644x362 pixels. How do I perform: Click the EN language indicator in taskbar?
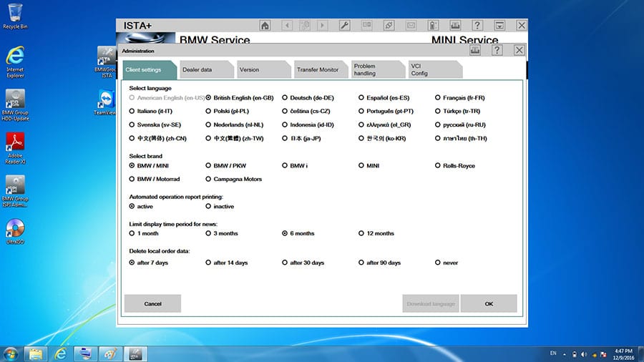tap(553, 353)
